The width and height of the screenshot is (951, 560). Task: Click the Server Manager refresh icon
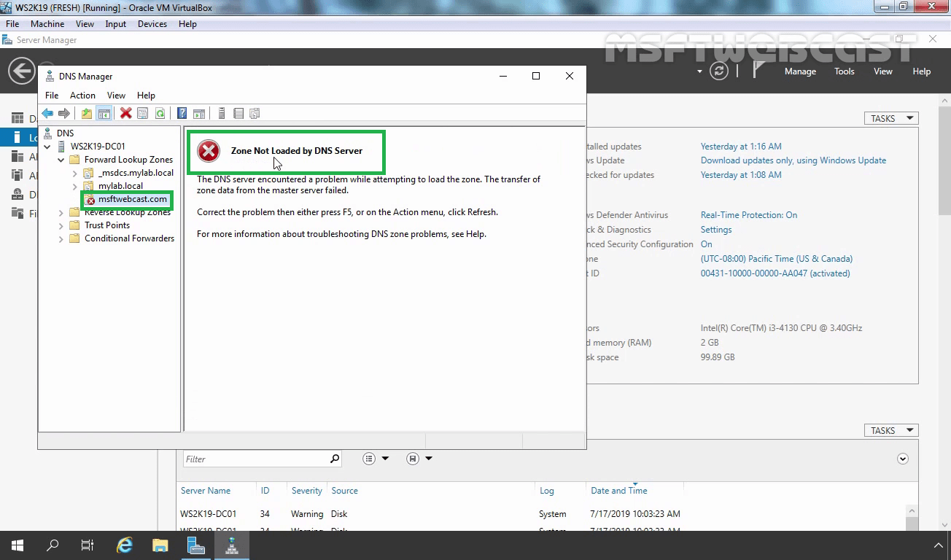(x=719, y=71)
